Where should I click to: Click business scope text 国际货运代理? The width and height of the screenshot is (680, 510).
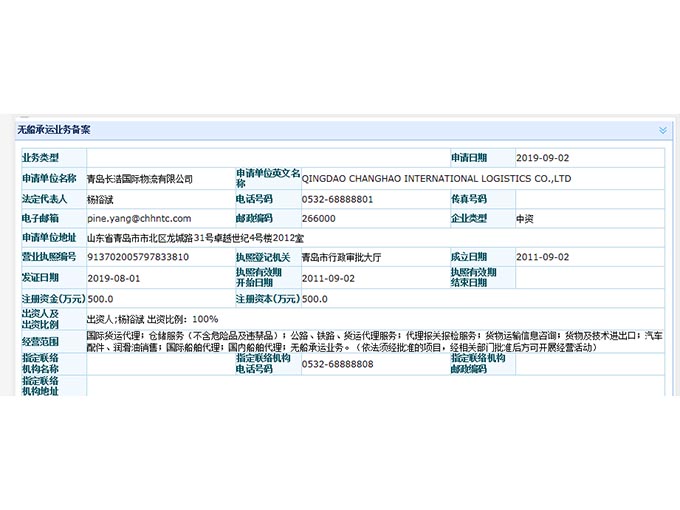[113, 336]
